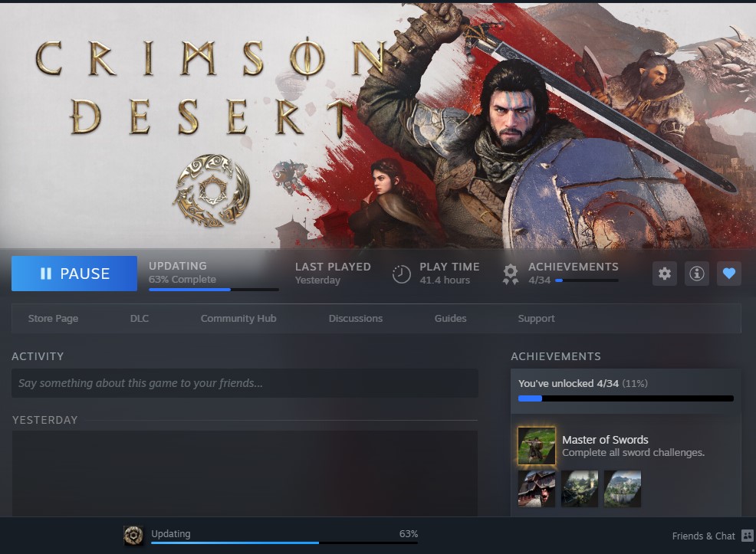Open the last achievement thumbnail with lake view
Viewport: 756px width, 554px height.
[x=623, y=489]
